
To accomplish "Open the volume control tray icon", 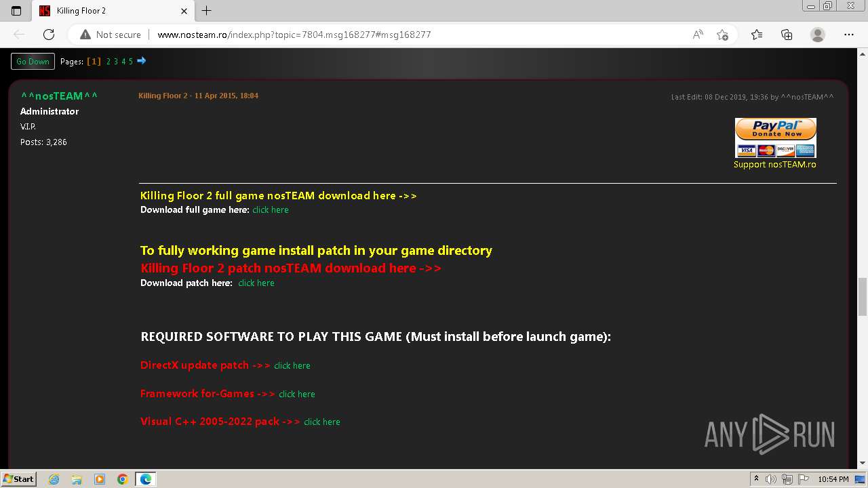I will (x=771, y=479).
